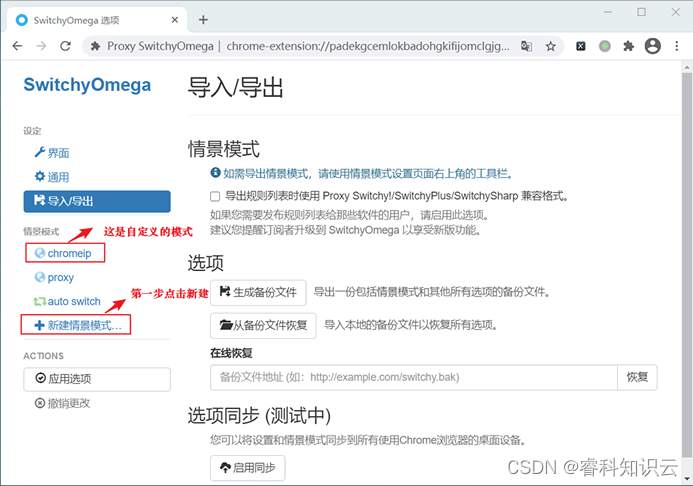This screenshot has height=486, width=693.
Task: Open the auto switch profile
Action: (67, 301)
